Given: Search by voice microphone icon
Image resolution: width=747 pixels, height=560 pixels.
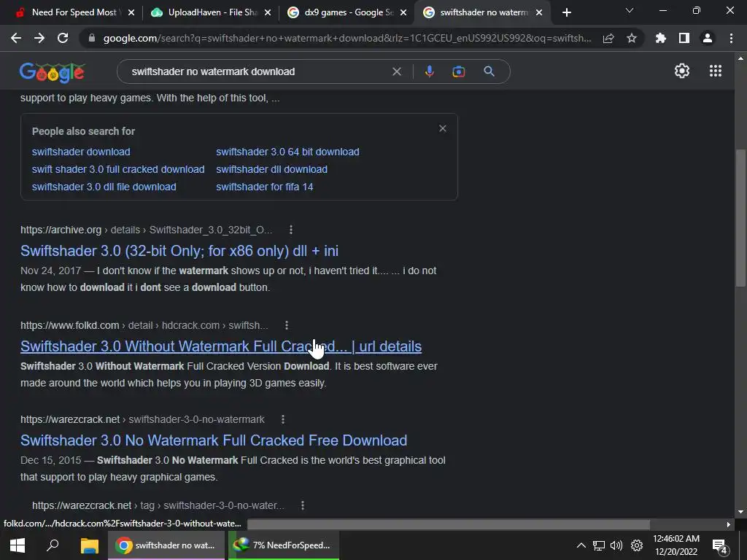Looking at the screenshot, I should point(429,71).
